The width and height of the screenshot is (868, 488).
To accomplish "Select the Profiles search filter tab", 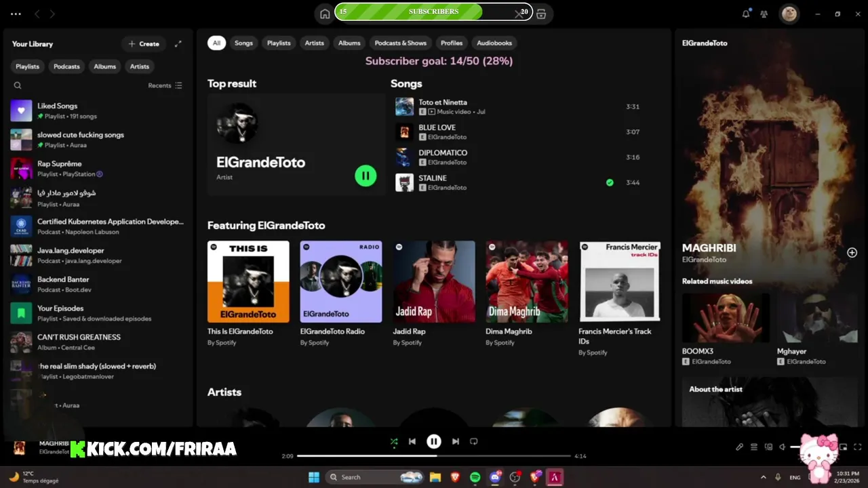I will pyautogui.click(x=452, y=43).
